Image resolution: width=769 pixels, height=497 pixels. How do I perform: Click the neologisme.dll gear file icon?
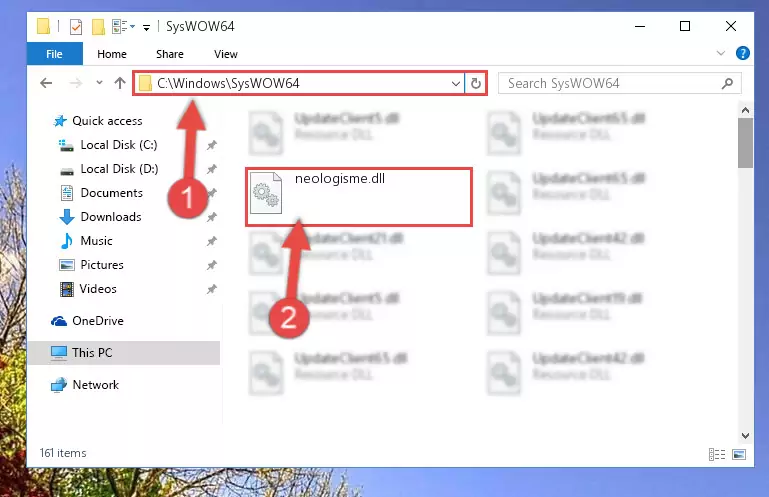266,193
